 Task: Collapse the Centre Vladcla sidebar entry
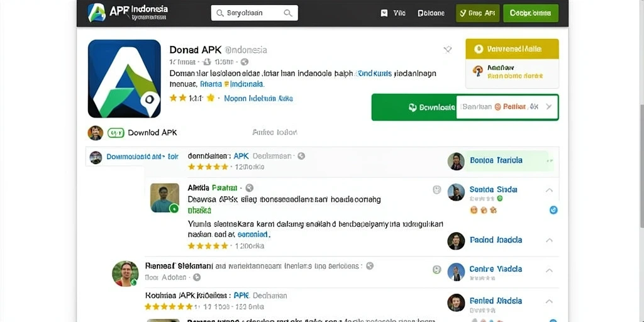point(549,270)
